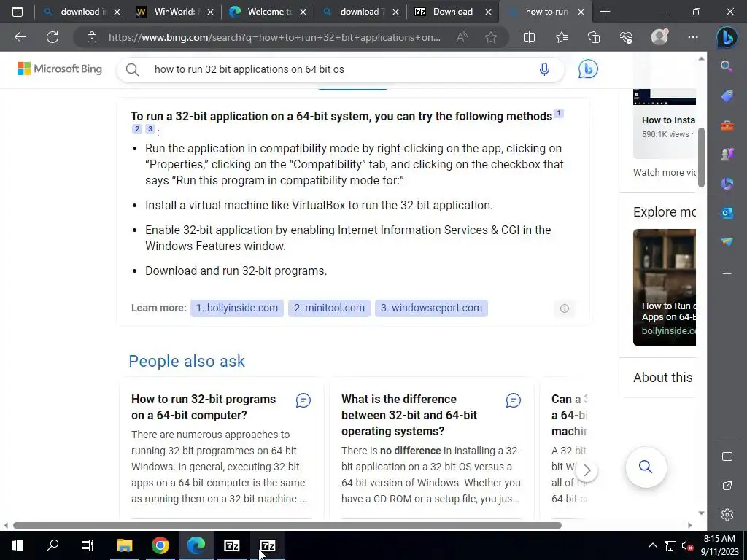Viewport: 747px width, 560px height.
Task: Open the windowsreport.com source link
Action: pyautogui.click(x=431, y=308)
